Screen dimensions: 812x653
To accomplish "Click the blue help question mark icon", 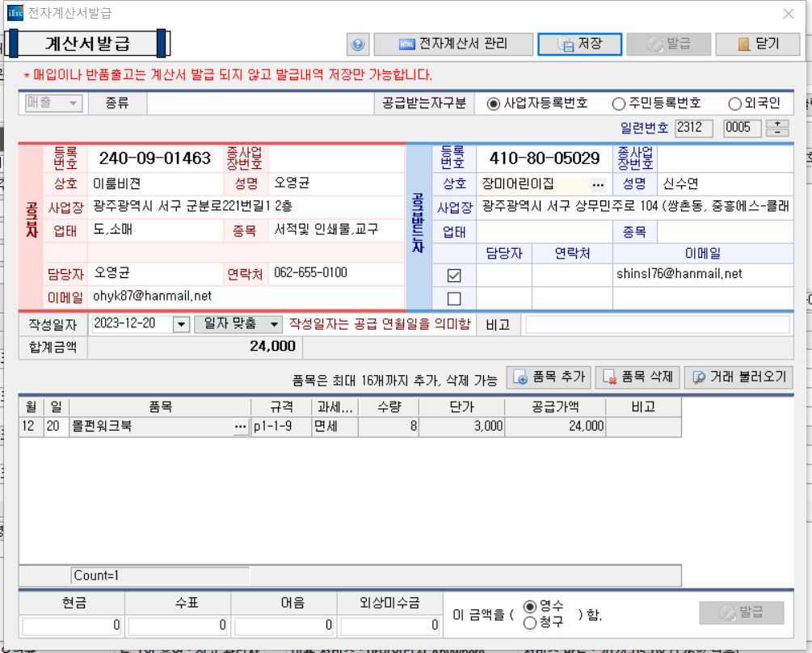I will tap(358, 44).
